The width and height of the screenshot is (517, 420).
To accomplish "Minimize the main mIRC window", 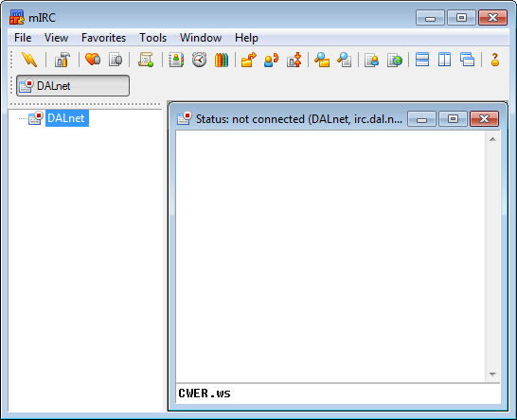I will [x=430, y=17].
